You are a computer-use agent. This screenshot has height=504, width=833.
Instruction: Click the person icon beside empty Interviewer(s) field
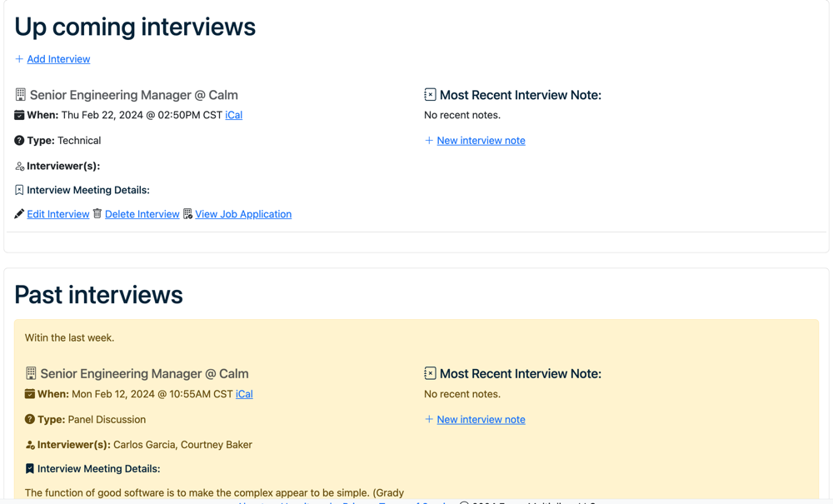(x=20, y=167)
